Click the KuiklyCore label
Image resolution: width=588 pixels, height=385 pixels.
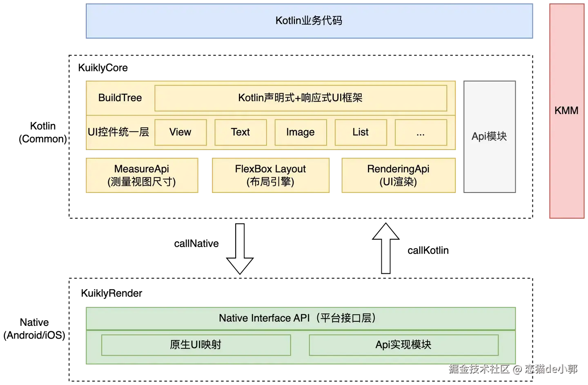pyautogui.click(x=103, y=68)
